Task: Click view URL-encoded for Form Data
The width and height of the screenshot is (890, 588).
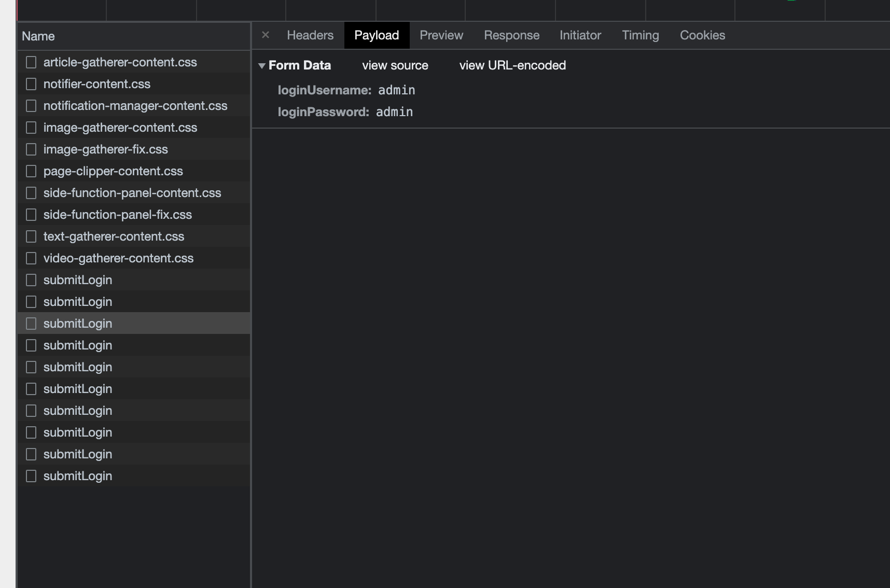Action: point(512,65)
